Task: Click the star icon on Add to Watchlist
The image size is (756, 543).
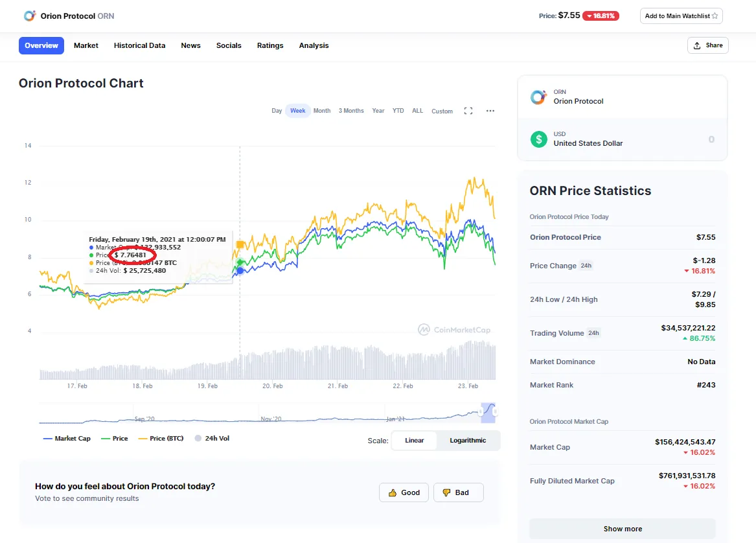Action: 715,16
